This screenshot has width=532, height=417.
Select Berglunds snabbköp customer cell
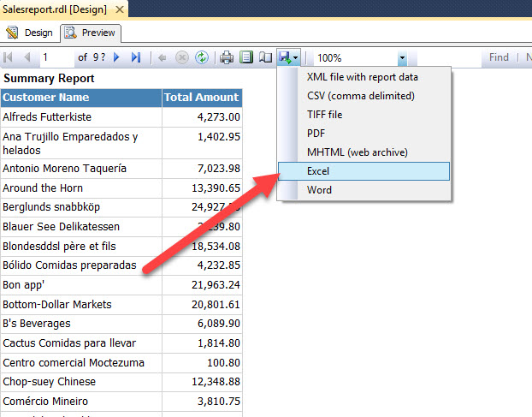tap(81, 207)
